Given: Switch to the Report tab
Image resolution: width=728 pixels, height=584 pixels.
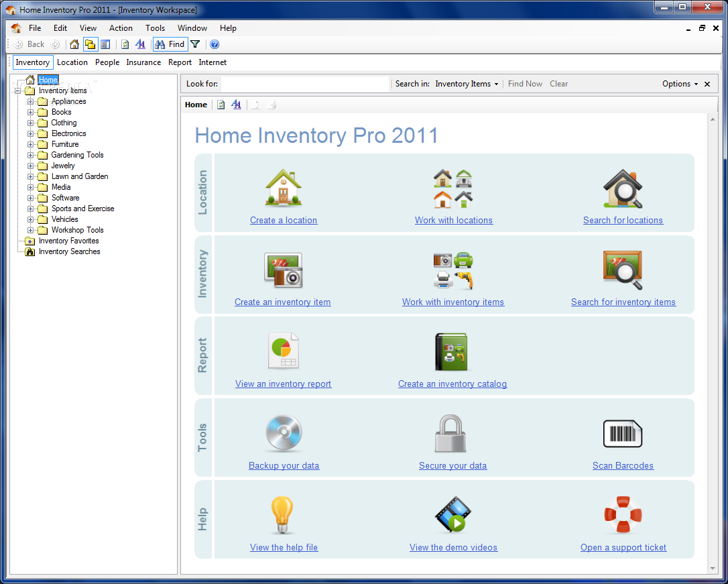Looking at the screenshot, I should pos(180,62).
